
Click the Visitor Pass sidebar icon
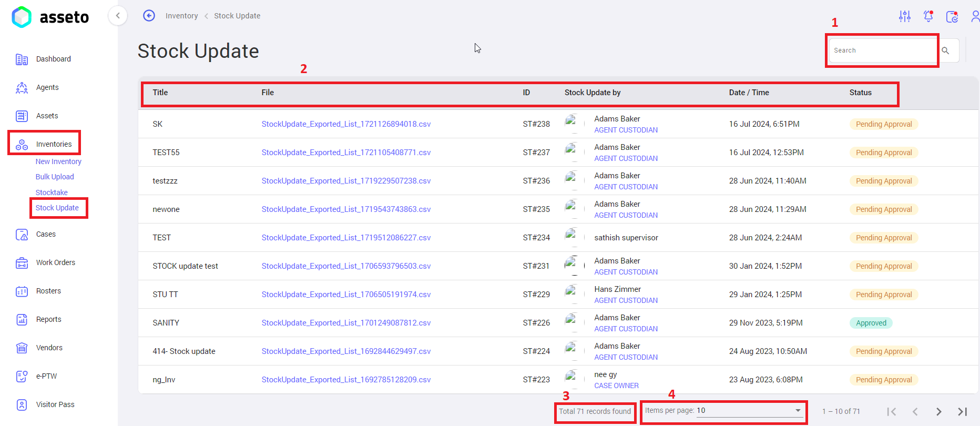(x=22, y=405)
